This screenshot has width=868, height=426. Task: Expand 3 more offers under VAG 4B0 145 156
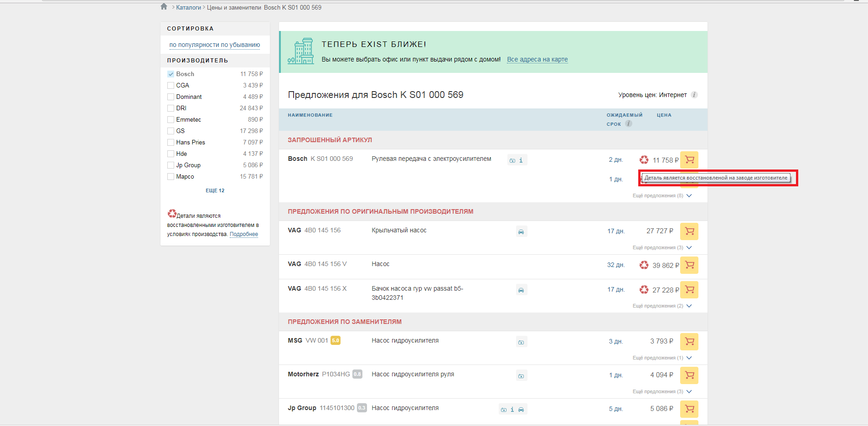(662, 247)
